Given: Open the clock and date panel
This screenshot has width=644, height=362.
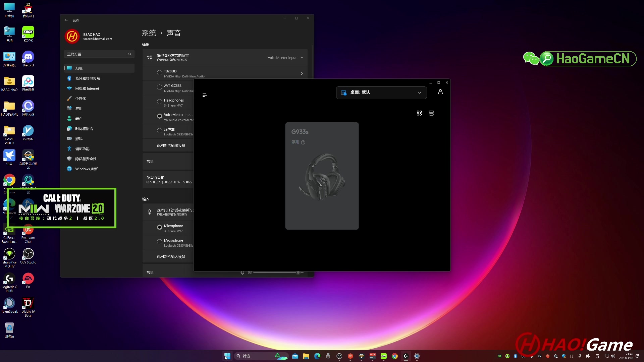Looking at the screenshot, I should 626,356.
